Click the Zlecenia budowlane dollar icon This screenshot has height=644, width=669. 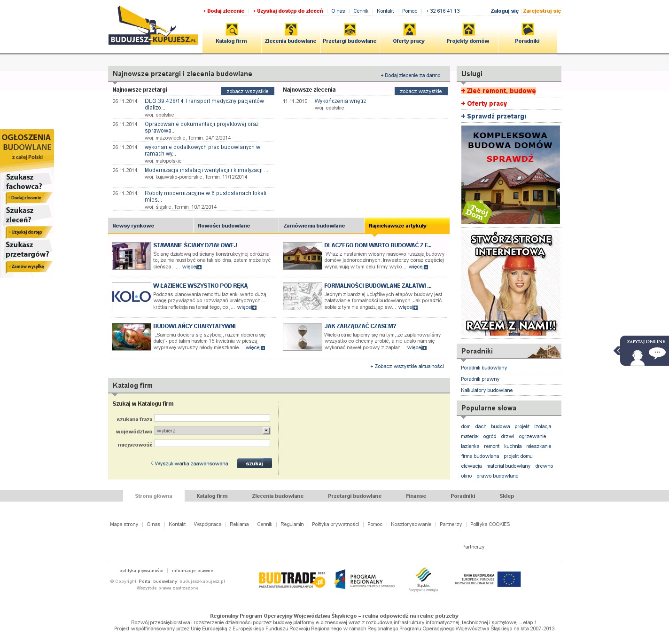point(291,30)
